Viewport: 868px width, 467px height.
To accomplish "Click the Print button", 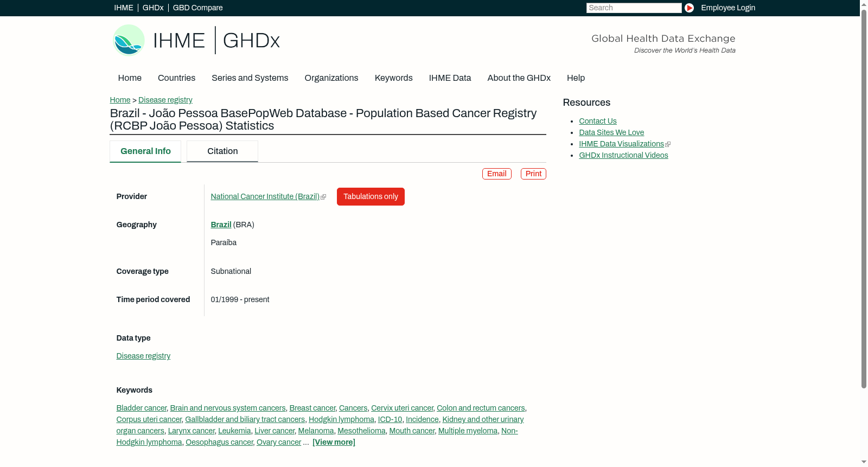I will pyautogui.click(x=533, y=174).
